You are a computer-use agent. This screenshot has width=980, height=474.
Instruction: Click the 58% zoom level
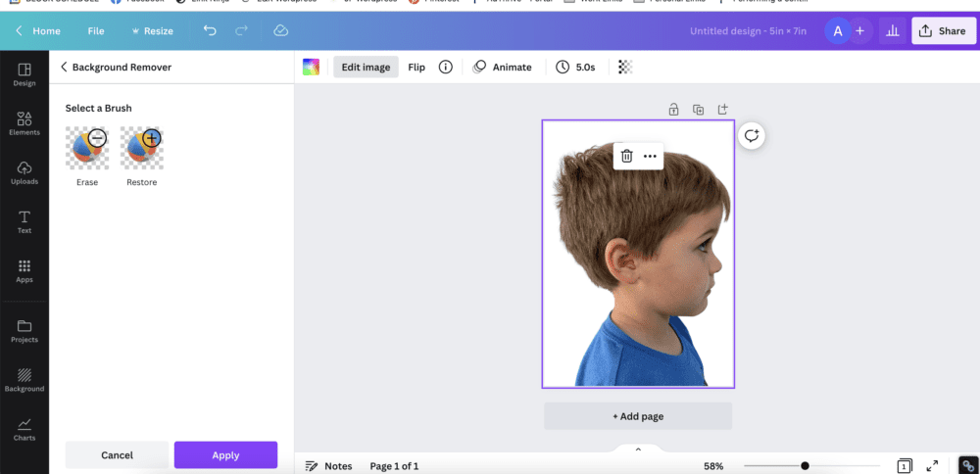713,466
